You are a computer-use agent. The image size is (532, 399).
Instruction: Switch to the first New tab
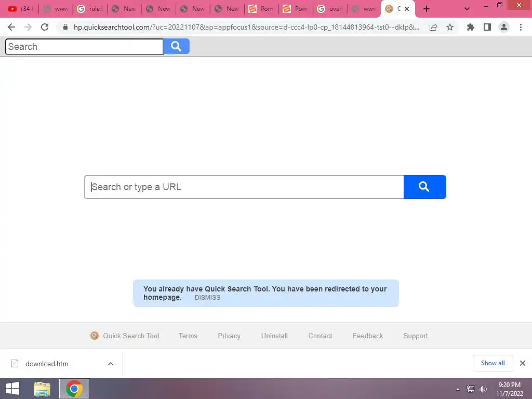point(124,9)
